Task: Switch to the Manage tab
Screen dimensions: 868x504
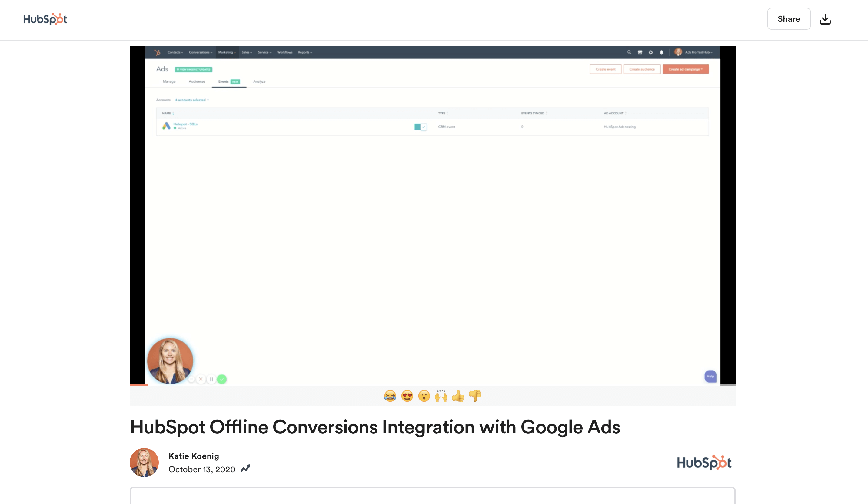Action: pos(169,81)
